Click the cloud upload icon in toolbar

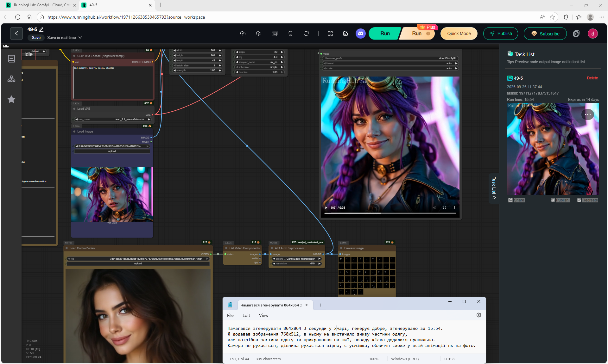pyautogui.click(x=243, y=34)
